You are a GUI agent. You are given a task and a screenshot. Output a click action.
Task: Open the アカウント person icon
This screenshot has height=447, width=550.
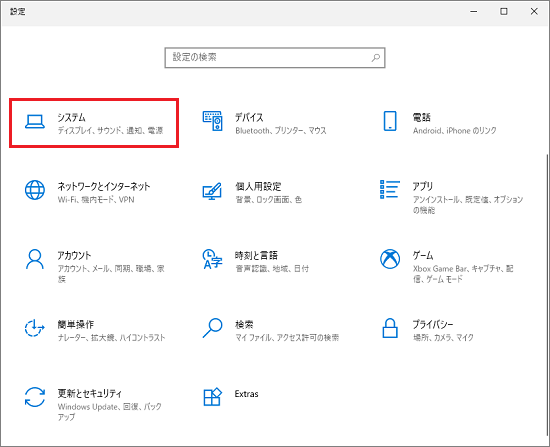35,259
